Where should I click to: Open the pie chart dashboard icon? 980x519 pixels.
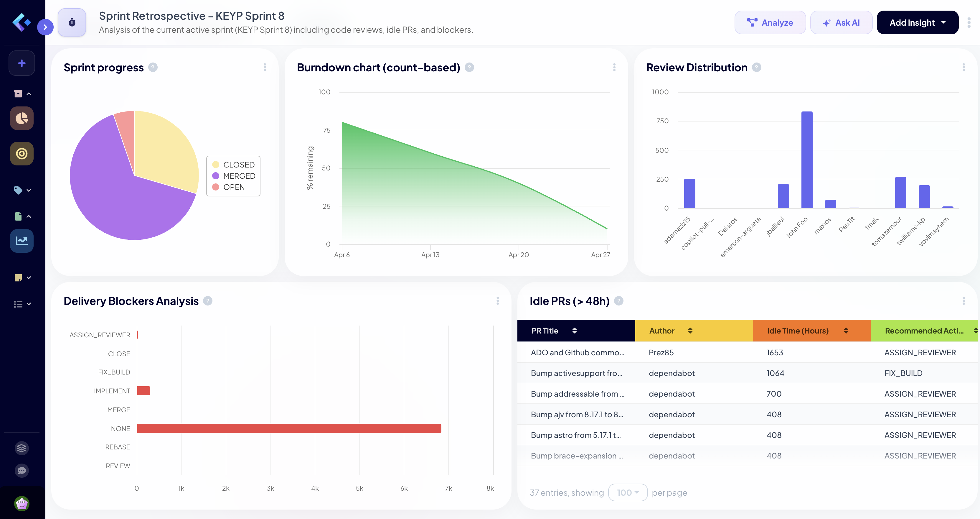[x=22, y=119]
